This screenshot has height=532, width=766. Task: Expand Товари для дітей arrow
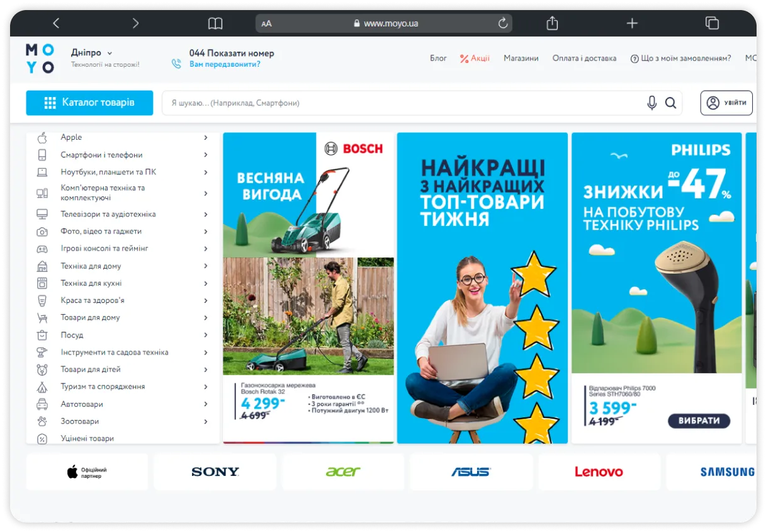[x=206, y=370]
